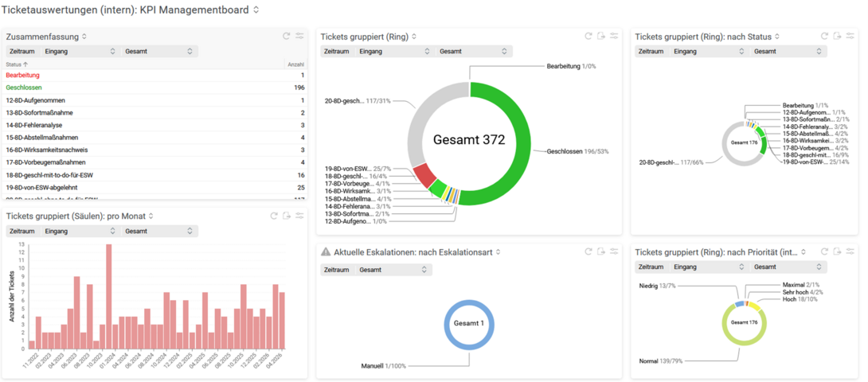This screenshot has width=868, height=382.
Task: Select the red Bearbeitung row
Action: pos(155,75)
